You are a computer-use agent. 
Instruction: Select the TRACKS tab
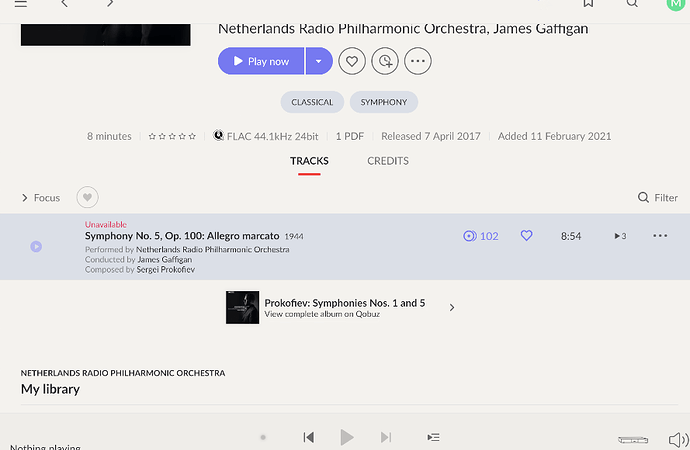[x=309, y=161]
